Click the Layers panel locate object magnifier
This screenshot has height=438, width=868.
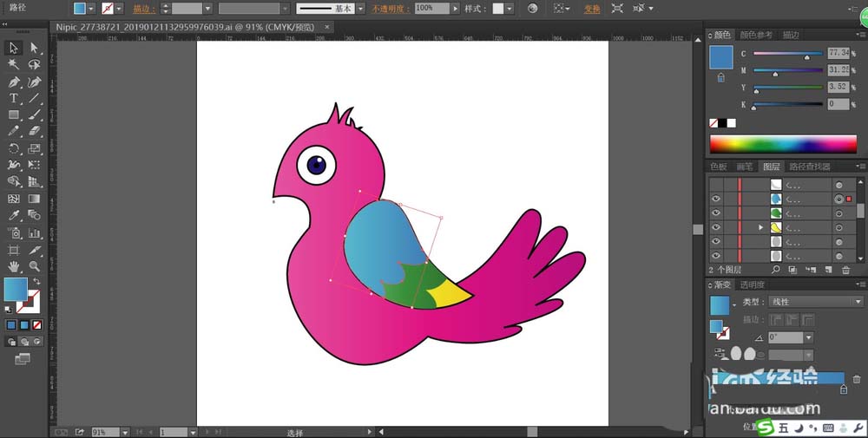coord(775,270)
